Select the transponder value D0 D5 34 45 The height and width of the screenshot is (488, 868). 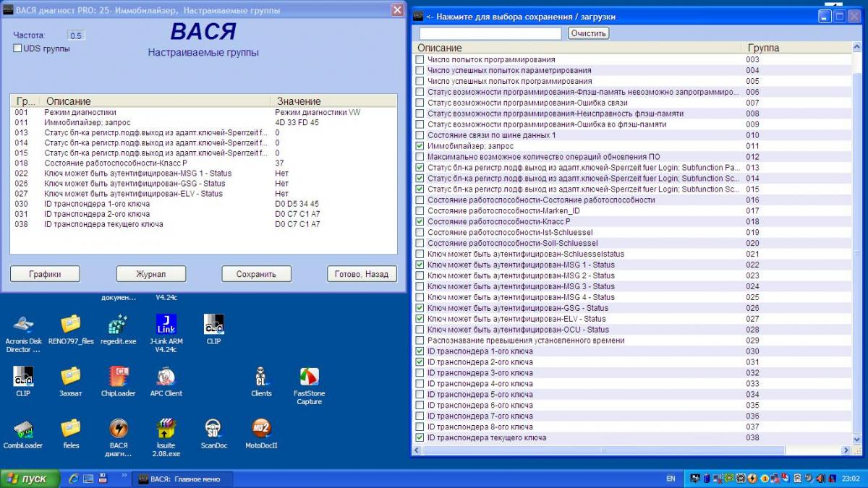(x=297, y=204)
